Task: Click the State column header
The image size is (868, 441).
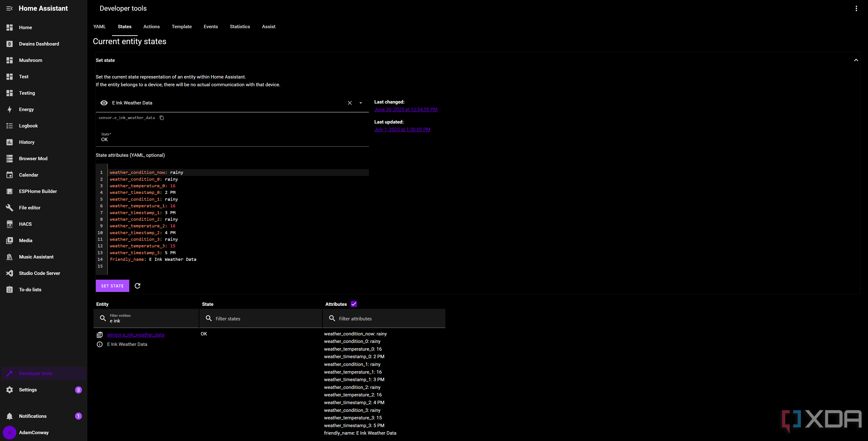Action: 208,304
